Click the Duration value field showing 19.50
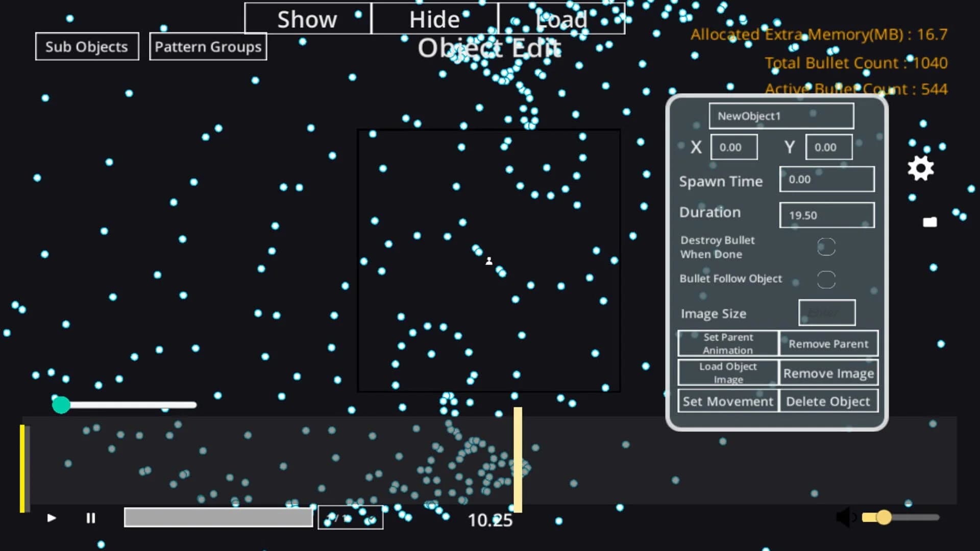The height and width of the screenshot is (551, 980). pyautogui.click(x=826, y=215)
